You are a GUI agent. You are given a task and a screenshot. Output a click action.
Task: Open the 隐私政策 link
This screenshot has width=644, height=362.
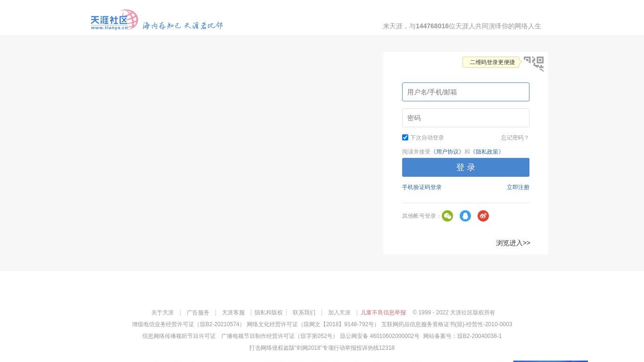(487, 152)
